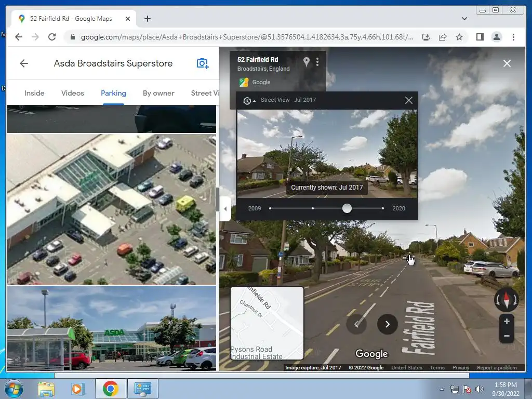
Task: Jump to the 2020 timeline marker
Action: [x=383, y=208]
